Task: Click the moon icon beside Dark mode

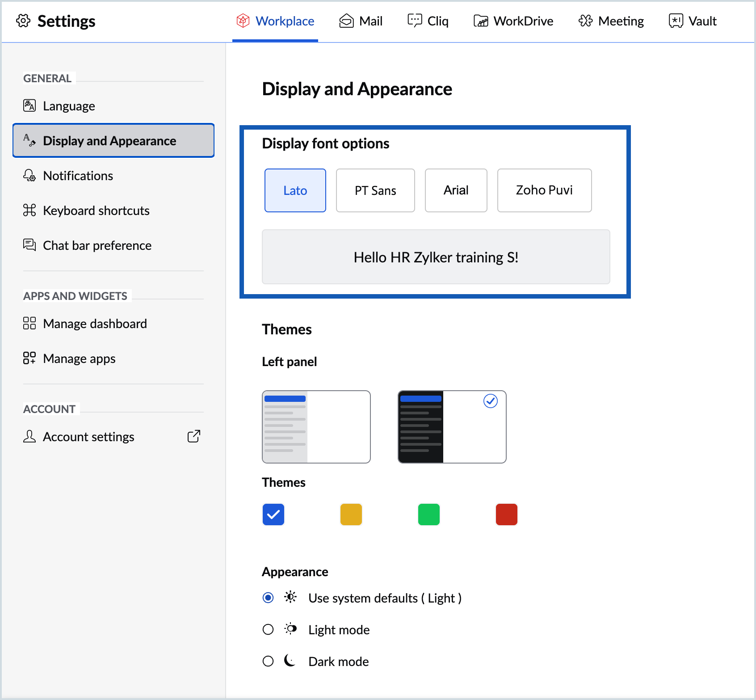Action: (x=290, y=661)
